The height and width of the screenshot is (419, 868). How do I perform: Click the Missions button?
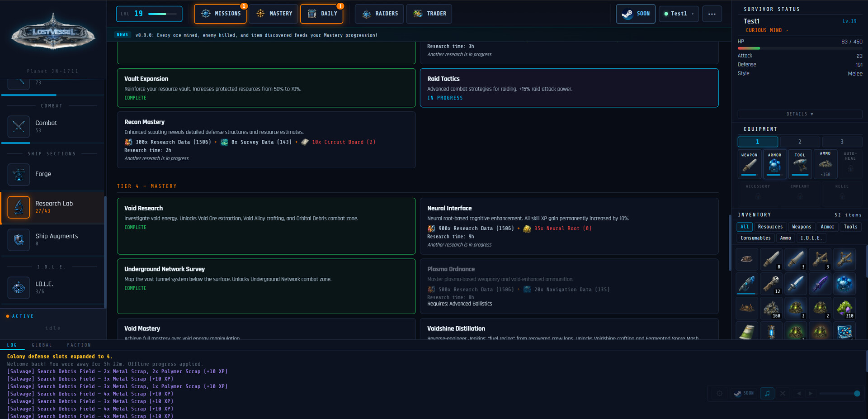point(221,14)
